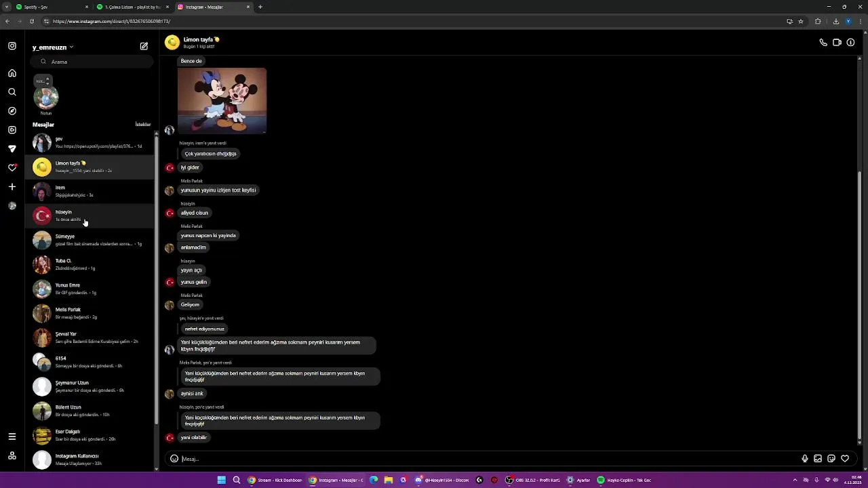Choose a GIF or sticker icon
Screen dimensions: 868x488
pyautogui.click(x=831, y=459)
